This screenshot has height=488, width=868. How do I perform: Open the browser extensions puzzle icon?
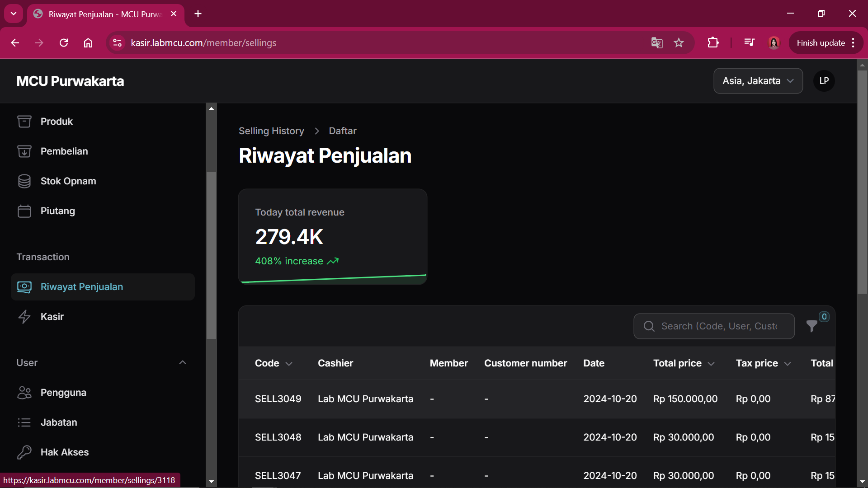pyautogui.click(x=713, y=43)
